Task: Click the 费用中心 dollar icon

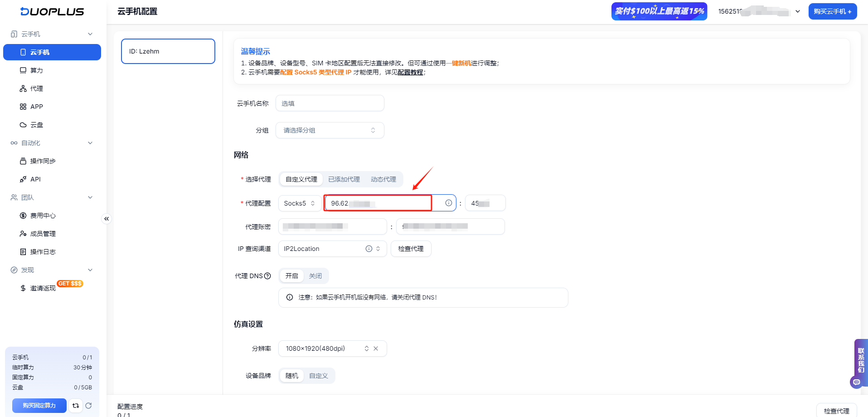Action: [x=23, y=216]
